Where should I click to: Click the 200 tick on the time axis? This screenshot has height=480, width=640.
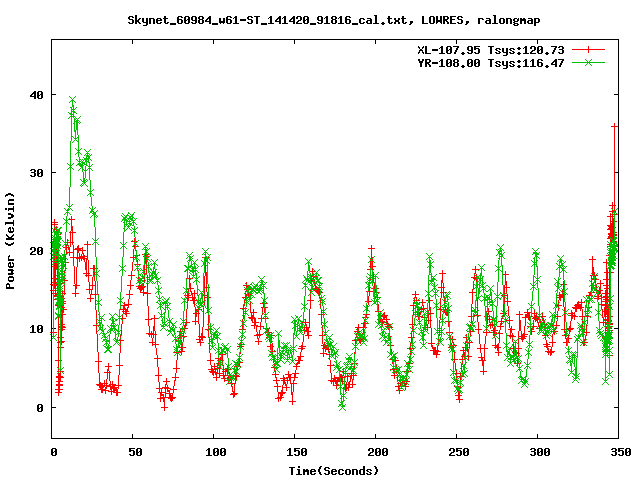[x=376, y=453]
